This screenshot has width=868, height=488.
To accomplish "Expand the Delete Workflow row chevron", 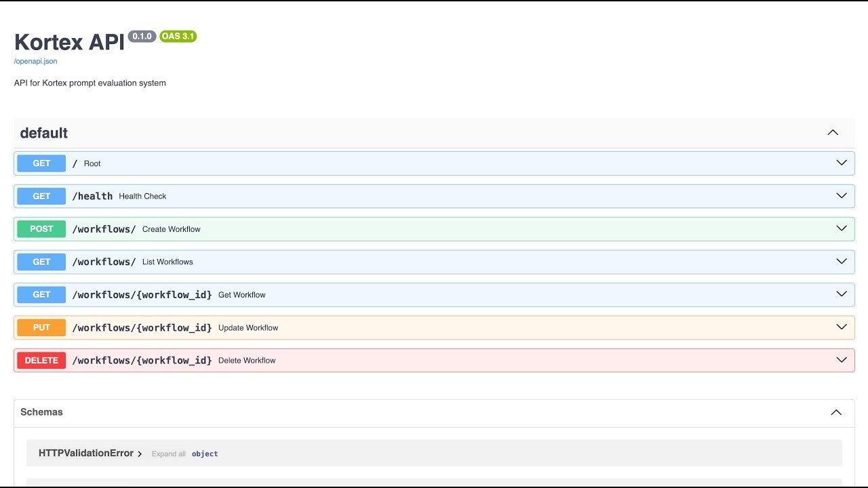I will point(842,360).
